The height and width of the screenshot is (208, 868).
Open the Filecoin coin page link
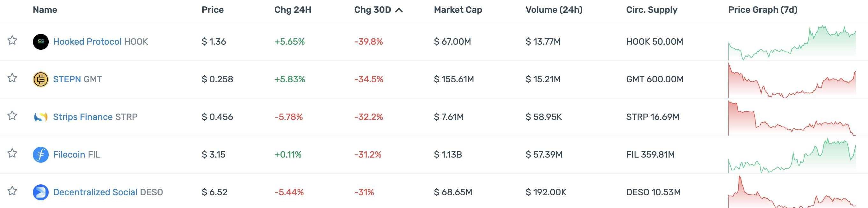coord(69,155)
